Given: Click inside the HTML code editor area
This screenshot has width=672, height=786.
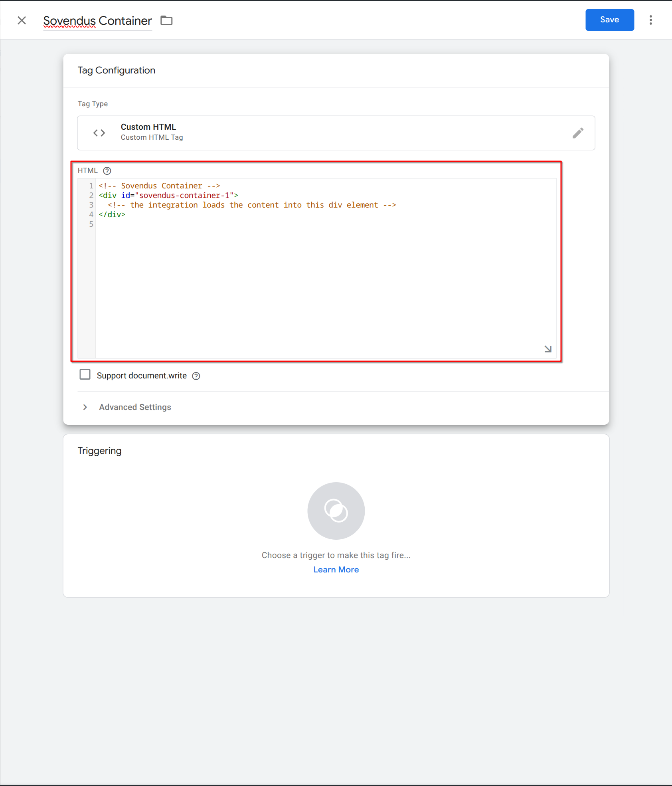Looking at the screenshot, I should tap(326, 268).
